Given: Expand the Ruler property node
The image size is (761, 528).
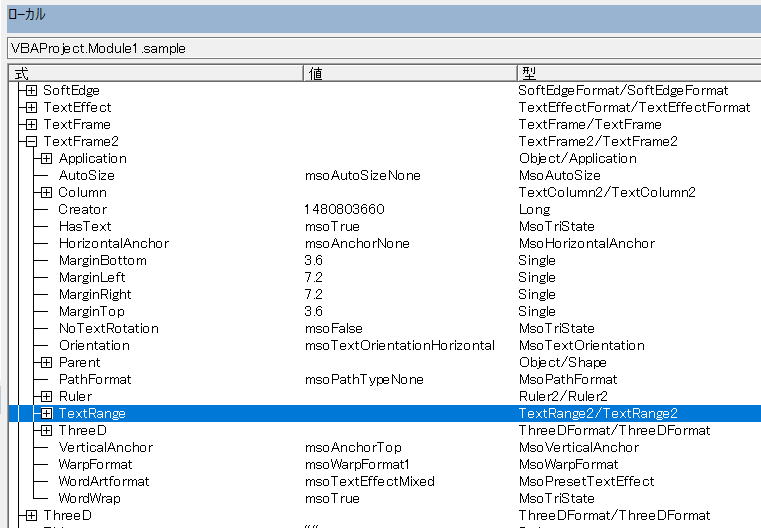Looking at the screenshot, I should [x=46, y=396].
